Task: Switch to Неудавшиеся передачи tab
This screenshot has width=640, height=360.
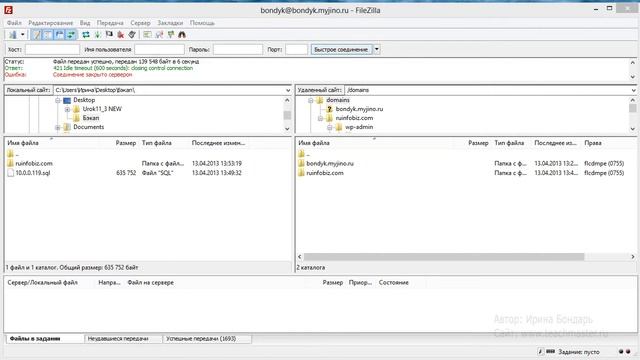Action: click(x=118, y=339)
